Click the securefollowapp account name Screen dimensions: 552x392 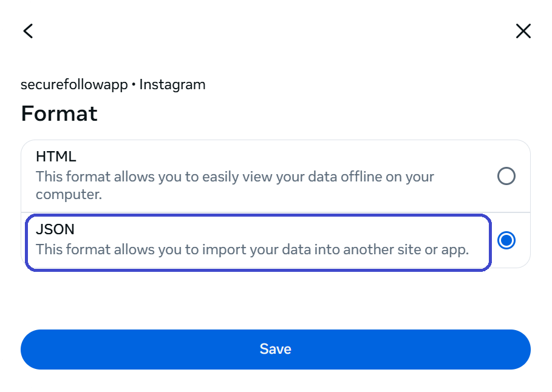pyautogui.click(x=73, y=84)
